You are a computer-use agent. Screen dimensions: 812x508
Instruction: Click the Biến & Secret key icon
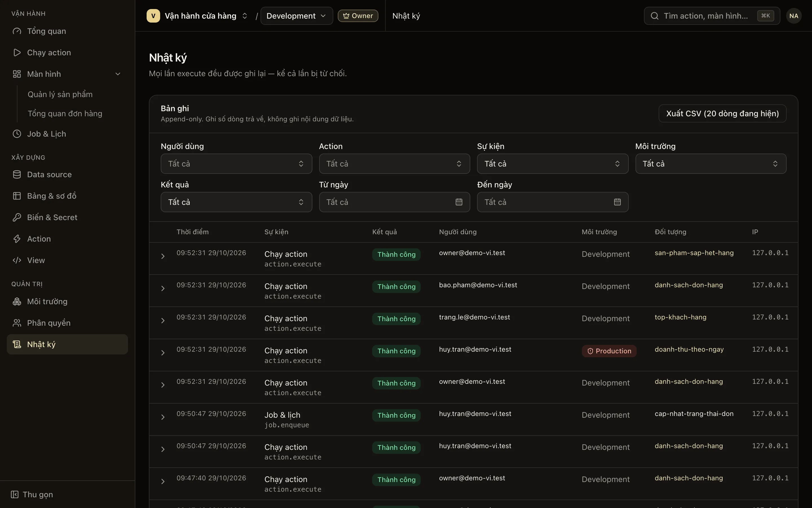[17, 218]
